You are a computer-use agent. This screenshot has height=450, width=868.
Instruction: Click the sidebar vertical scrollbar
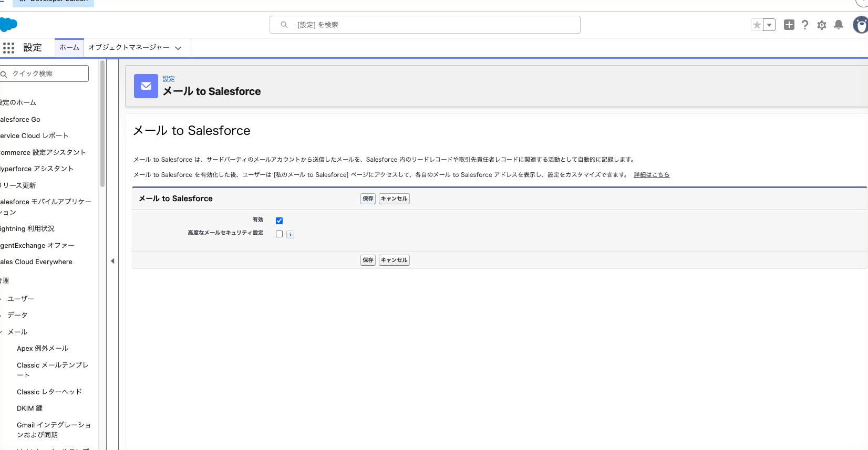tap(102, 123)
